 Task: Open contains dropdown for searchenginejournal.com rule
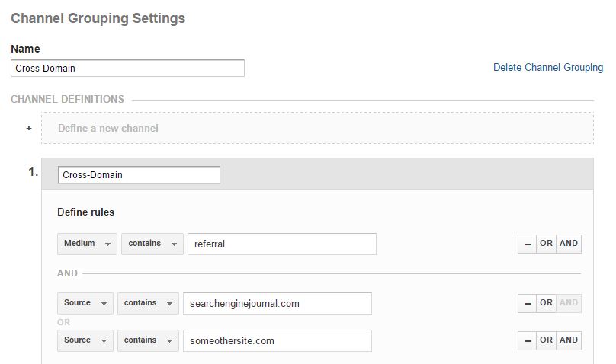(148, 303)
